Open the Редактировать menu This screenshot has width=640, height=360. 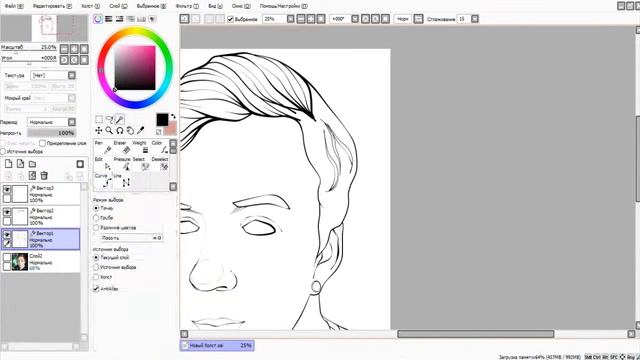point(52,6)
